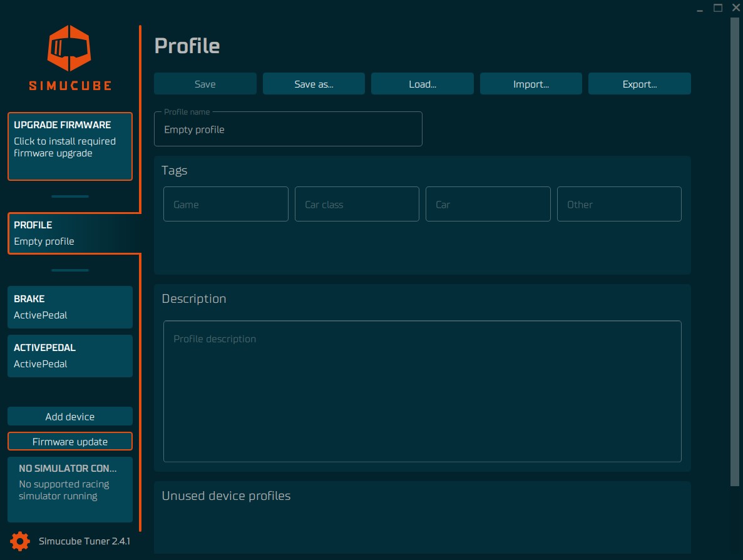Open the Save as... dialog

(x=314, y=84)
